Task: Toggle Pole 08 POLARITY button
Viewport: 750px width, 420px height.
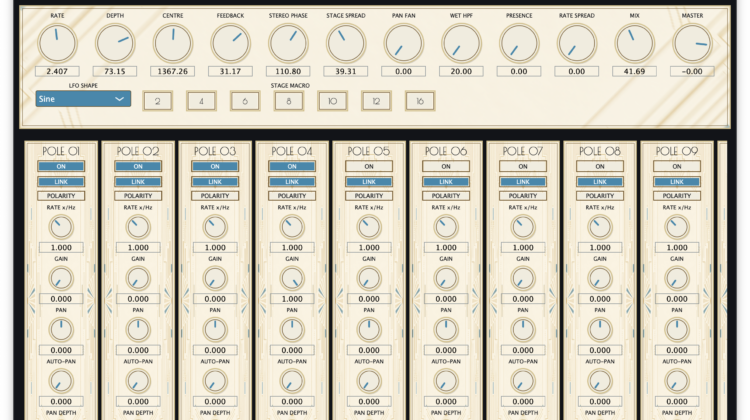Action: (x=600, y=196)
